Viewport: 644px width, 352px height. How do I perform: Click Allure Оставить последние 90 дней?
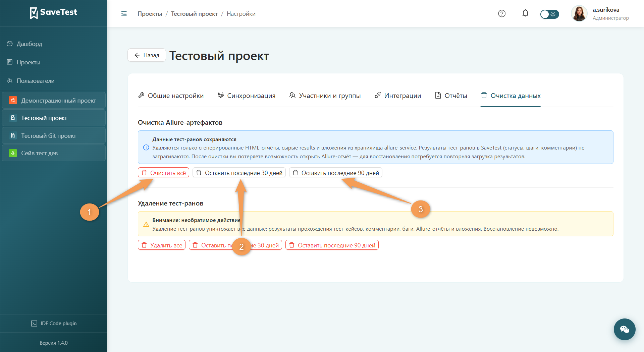336,173
